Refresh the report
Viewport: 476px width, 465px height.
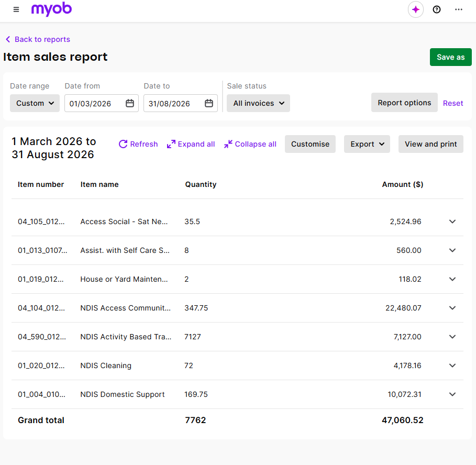138,144
